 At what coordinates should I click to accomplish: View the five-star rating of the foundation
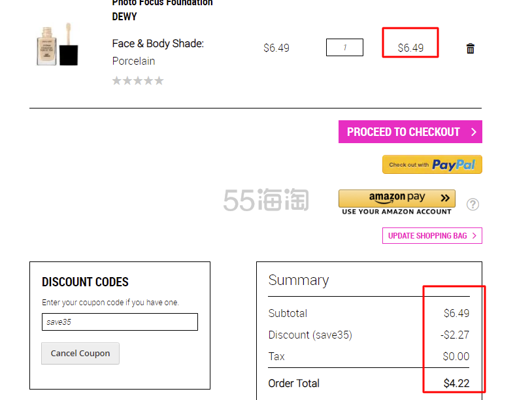tap(138, 81)
